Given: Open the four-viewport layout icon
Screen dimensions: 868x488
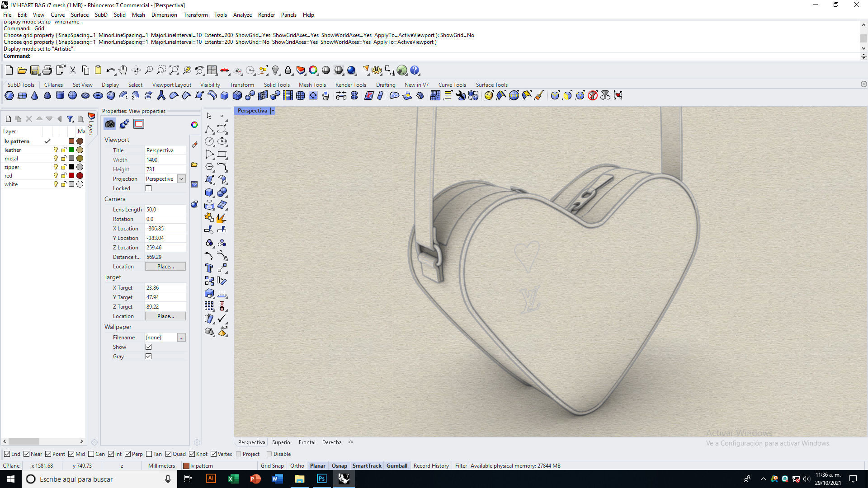Looking at the screenshot, I should (212, 70).
